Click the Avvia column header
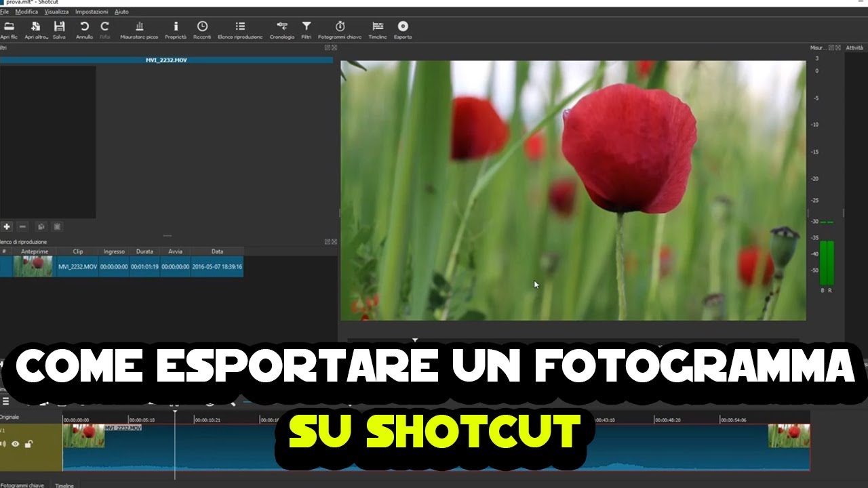Image resolution: width=868 pixels, height=488 pixels. point(176,251)
